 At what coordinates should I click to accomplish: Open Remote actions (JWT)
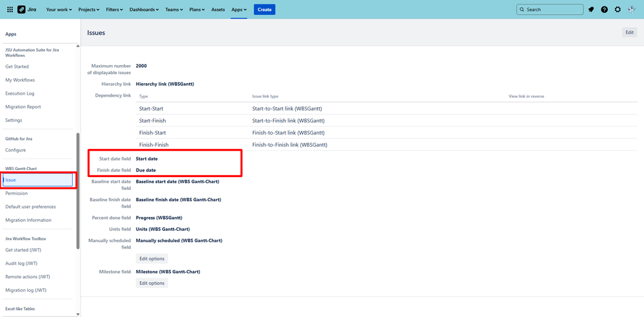(x=28, y=277)
